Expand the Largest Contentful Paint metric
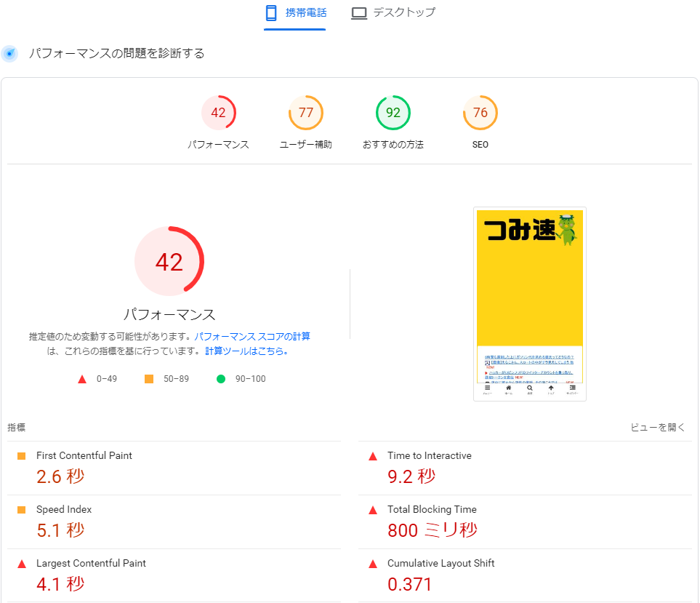 174,576
